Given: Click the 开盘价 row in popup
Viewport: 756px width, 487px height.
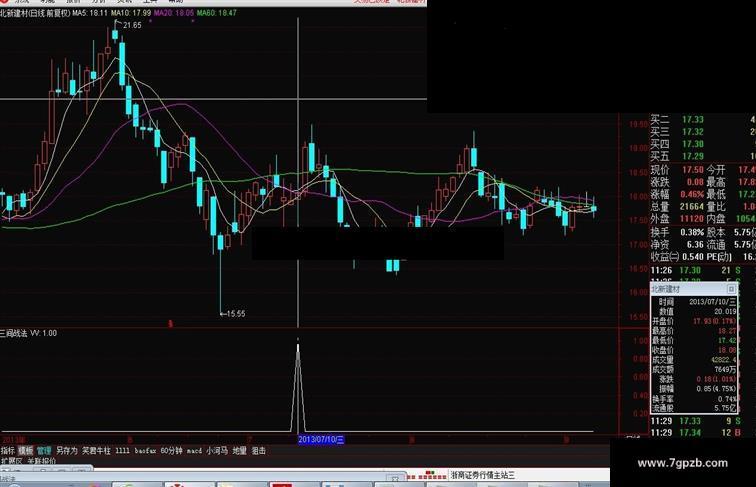Looking at the screenshot, I should (x=694, y=321).
